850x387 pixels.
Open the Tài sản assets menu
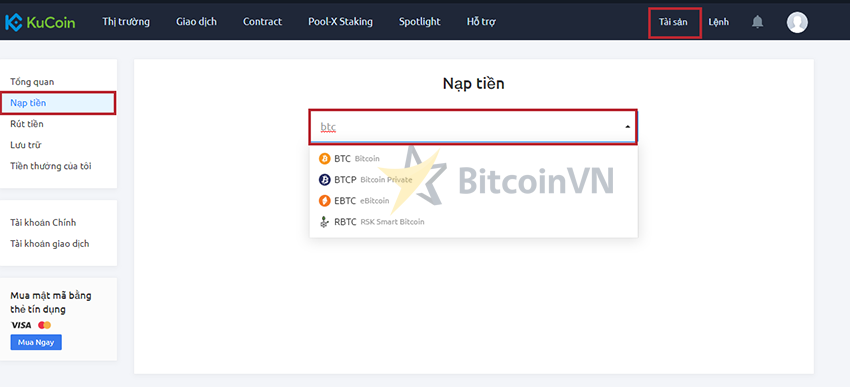673,22
